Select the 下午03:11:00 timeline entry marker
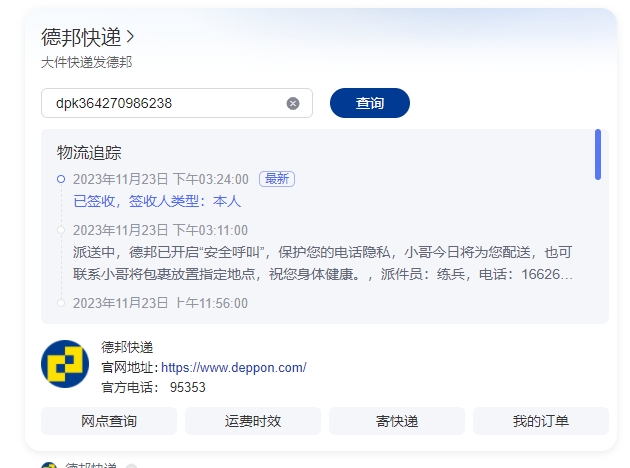Screen dimensions: 630x468 coord(61,230)
